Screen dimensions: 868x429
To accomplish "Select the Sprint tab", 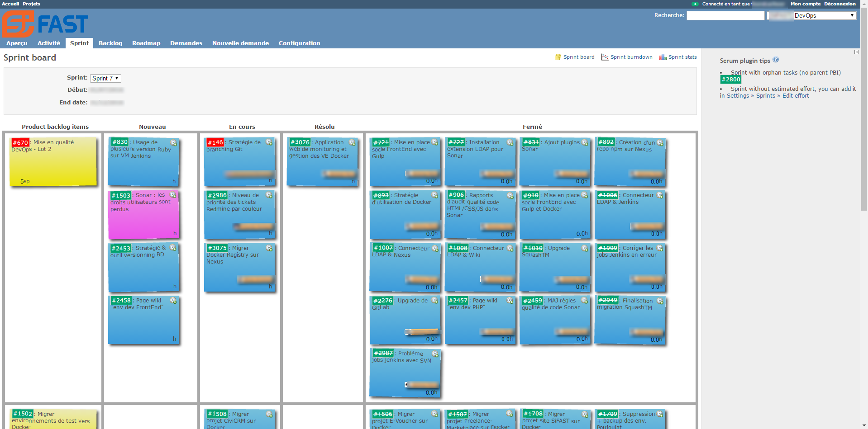I will point(79,43).
